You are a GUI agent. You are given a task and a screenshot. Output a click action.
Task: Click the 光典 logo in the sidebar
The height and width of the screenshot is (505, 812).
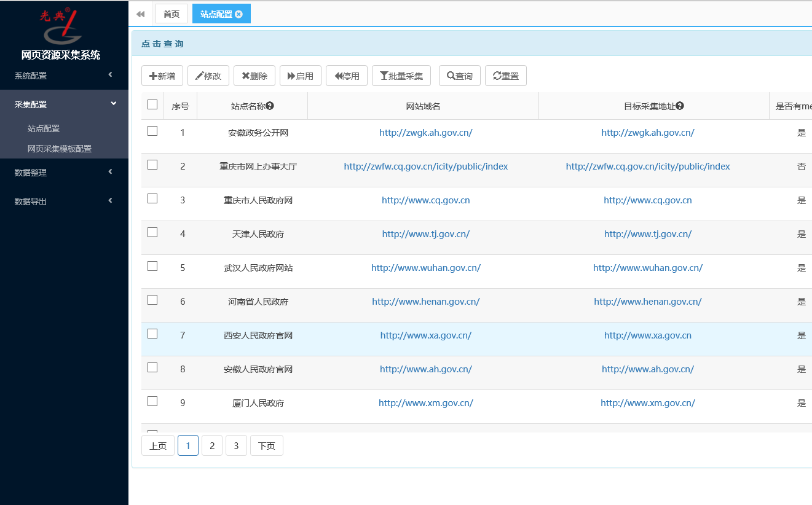(60, 26)
